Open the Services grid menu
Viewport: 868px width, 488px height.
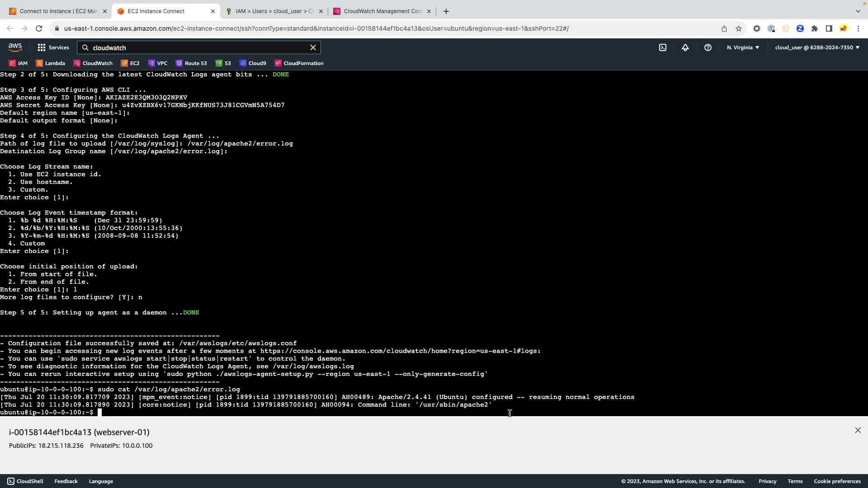pos(53,47)
